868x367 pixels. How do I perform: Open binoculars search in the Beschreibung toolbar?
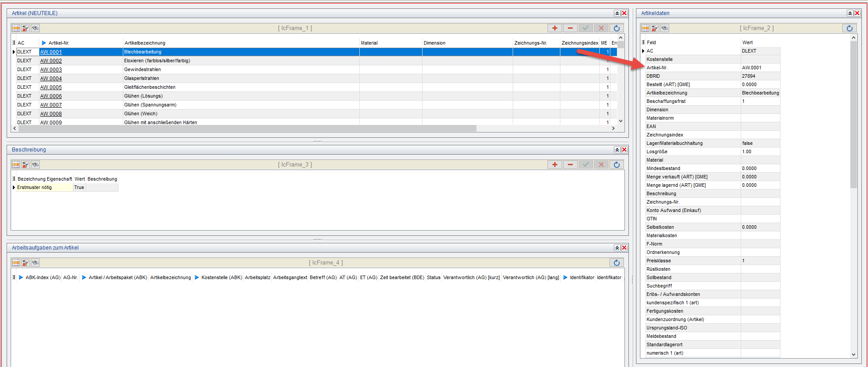35,165
